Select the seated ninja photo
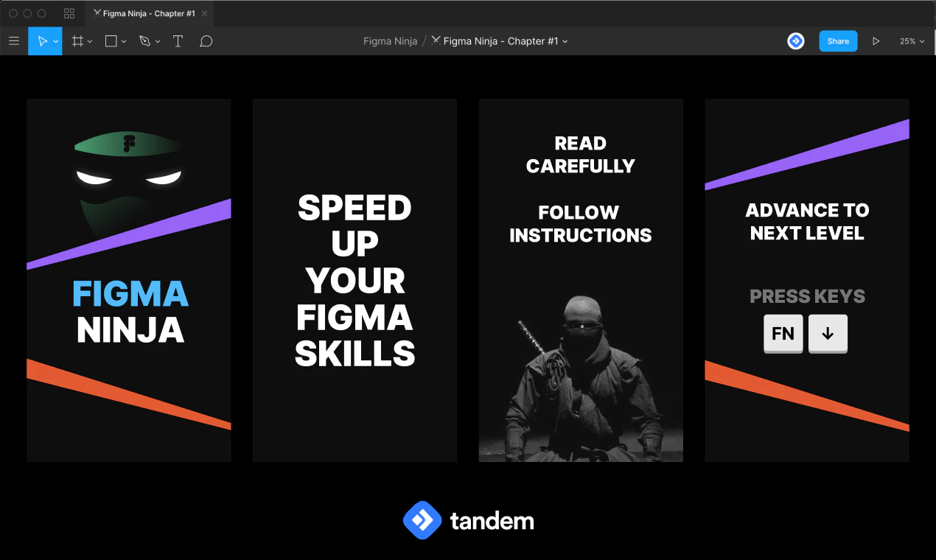 pos(581,378)
